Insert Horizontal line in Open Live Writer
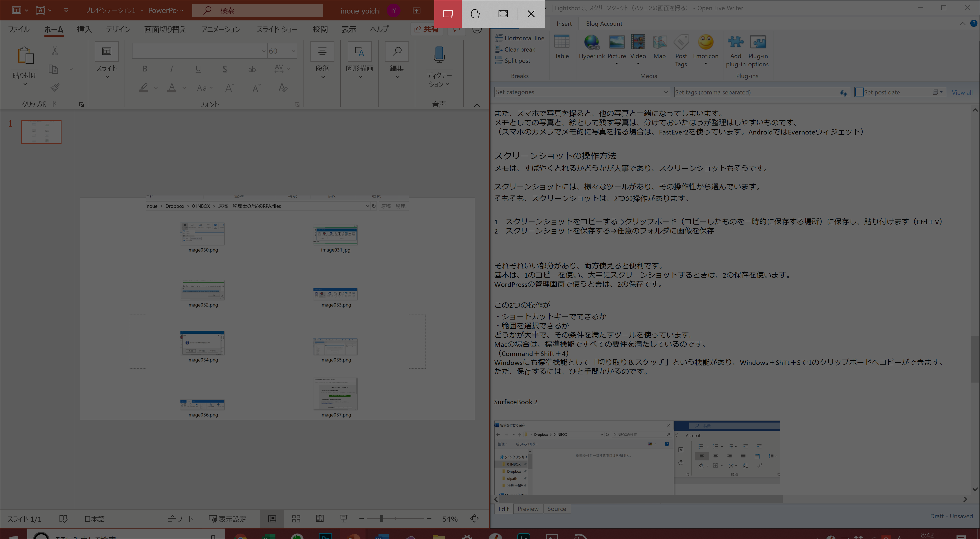The height and width of the screenshot is (539, 980). point(520,38)
